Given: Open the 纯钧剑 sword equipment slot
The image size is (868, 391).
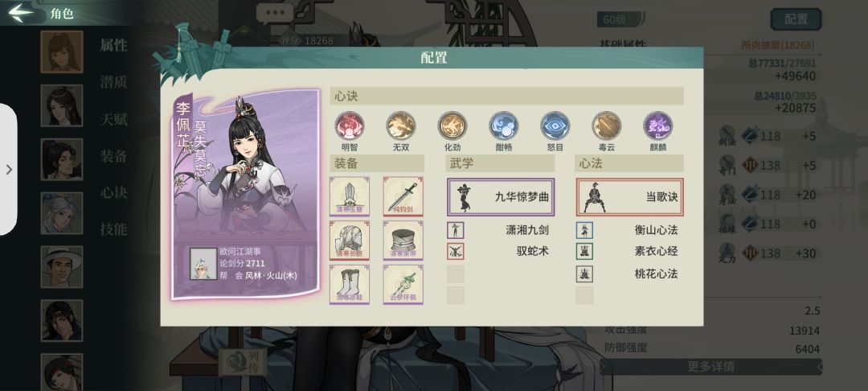Looking at the screenshot, I should [x=403, y=196].
